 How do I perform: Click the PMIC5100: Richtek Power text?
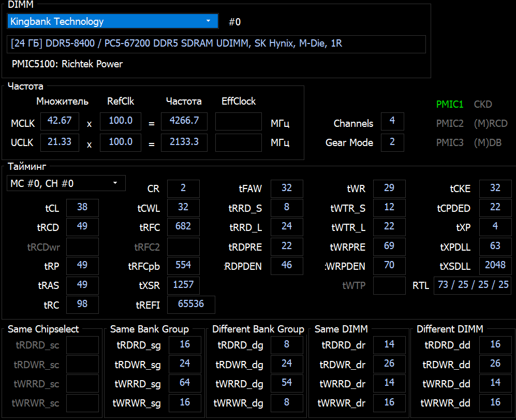[67, 64]
